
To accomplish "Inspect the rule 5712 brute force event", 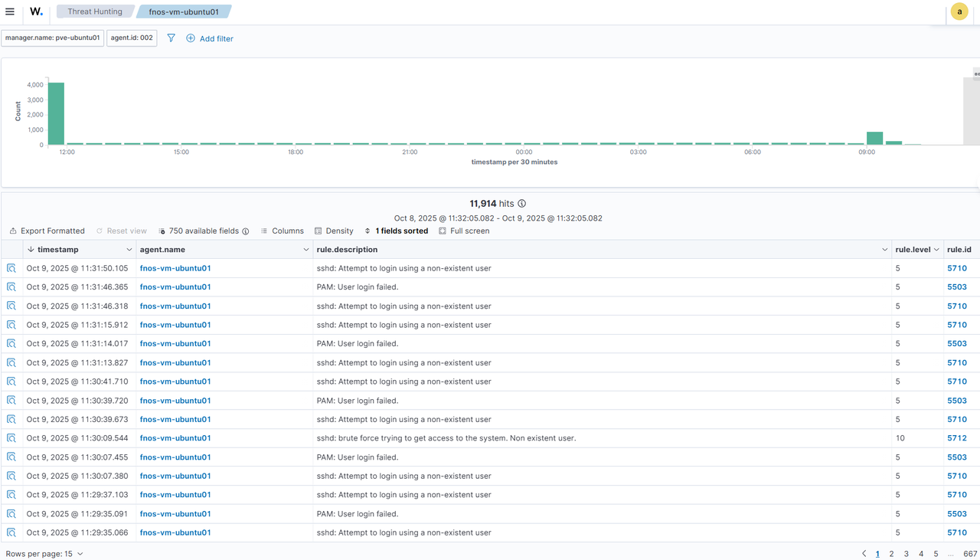I will (11, 438).
